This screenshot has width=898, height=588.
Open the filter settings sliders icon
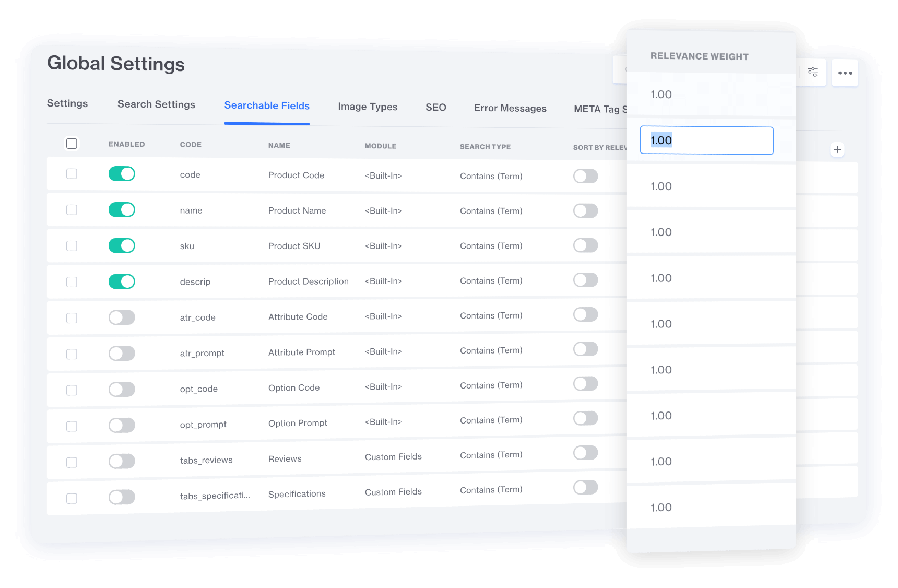coord(812,72)
